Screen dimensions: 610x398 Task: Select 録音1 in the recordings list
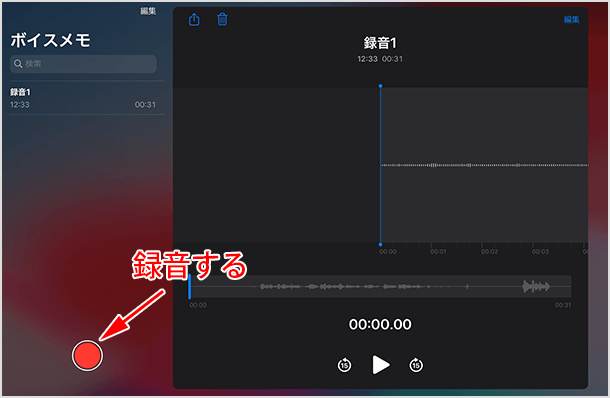pyautogui.click(x=87, y=98)
